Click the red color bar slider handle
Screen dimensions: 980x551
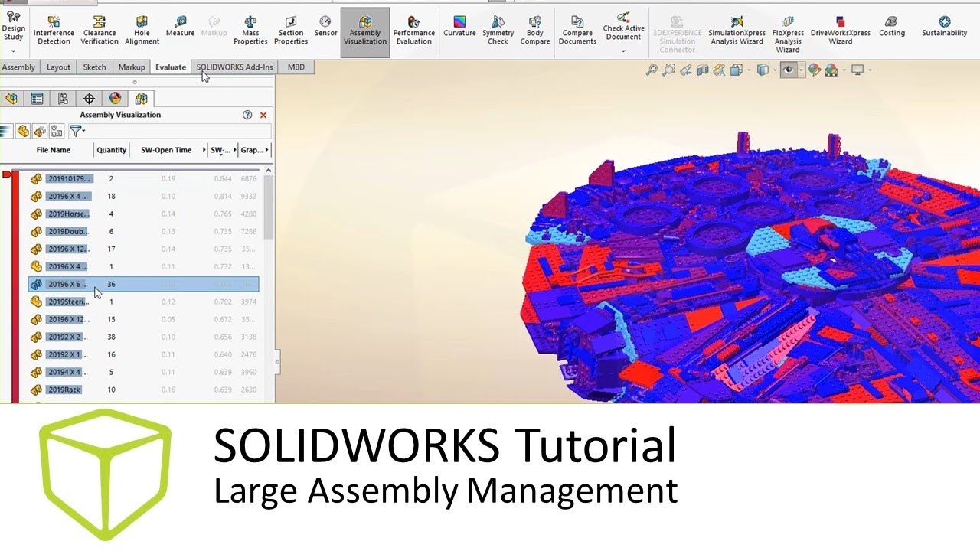coord(7,175)
